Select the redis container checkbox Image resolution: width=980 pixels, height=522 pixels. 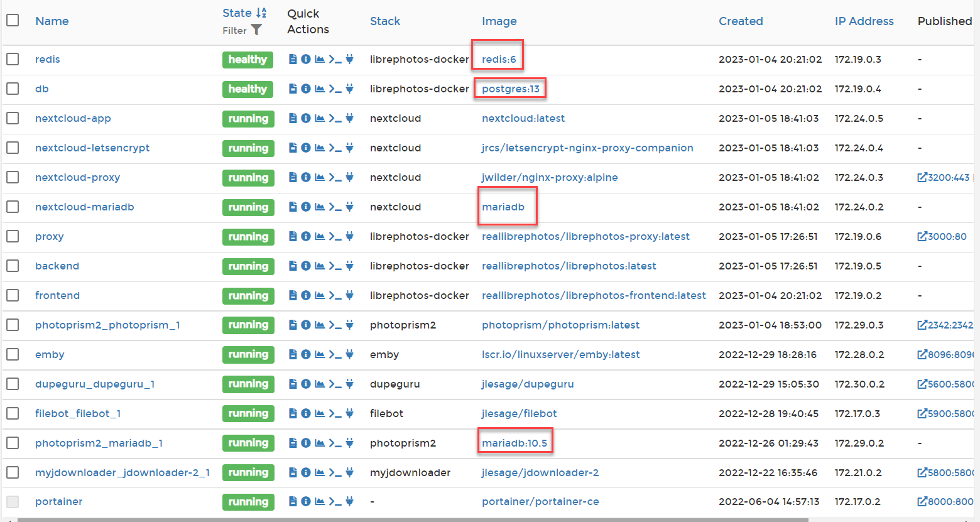[13, 59]
